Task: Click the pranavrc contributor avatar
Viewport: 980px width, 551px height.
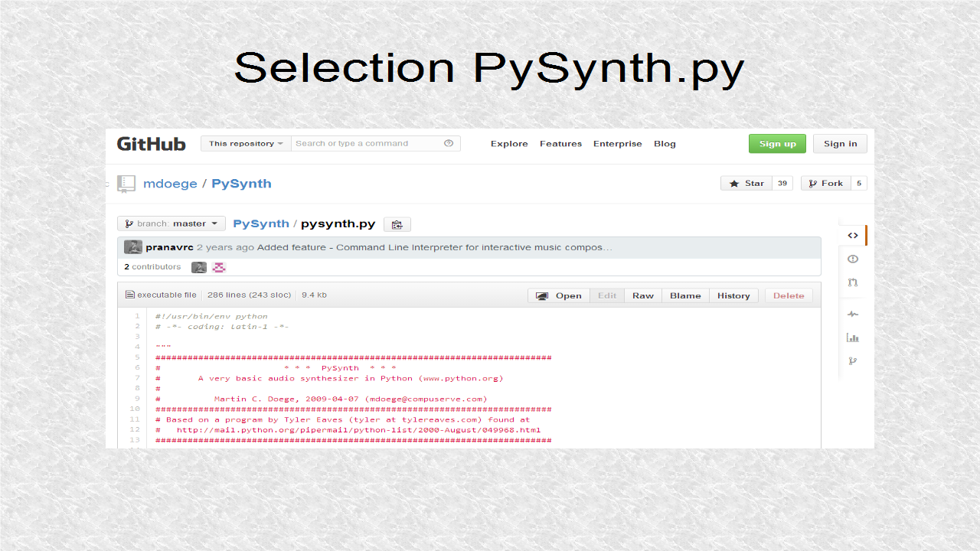Action: (x=133, y=246)
